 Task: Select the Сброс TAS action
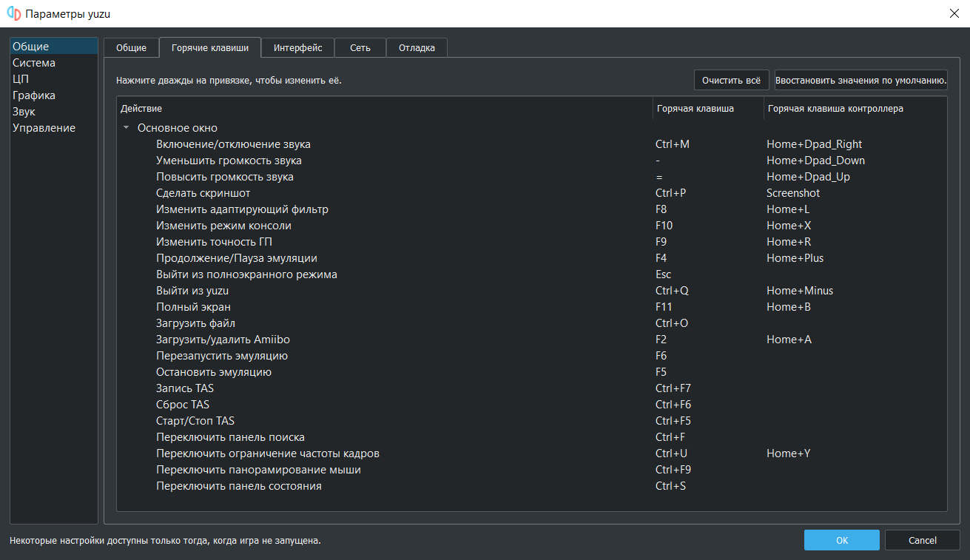click(183, 405)
